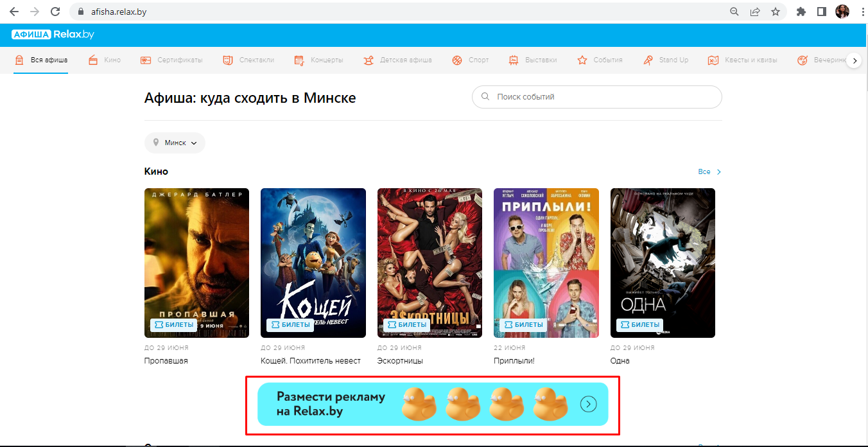
Task: Open all films via Все link
Action: pyautogui.click(x=709, y=171)
